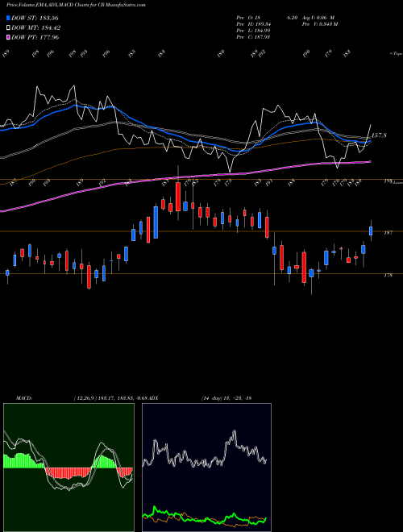Click the 'Pre L: 184.99' value

tap(253, 31)
